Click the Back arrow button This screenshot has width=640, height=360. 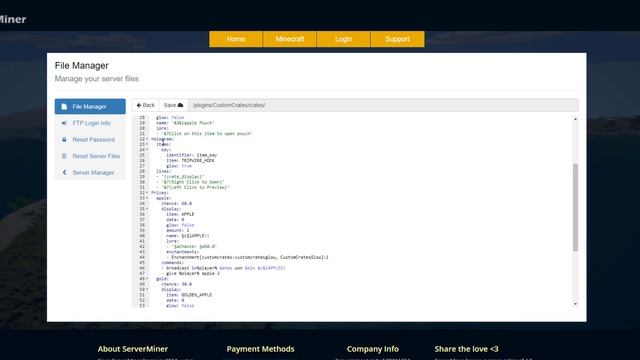click(146, 105)
